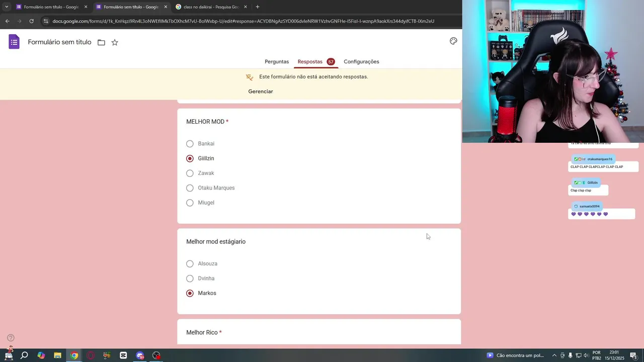
Task: Switch to Perguntas tab
Action: (277, 61)
